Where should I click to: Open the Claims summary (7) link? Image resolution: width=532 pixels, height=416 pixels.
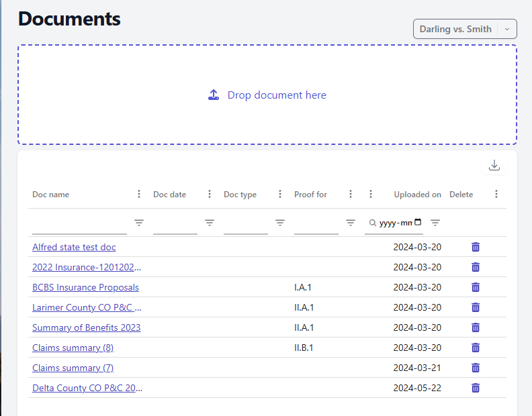(73, 368)
